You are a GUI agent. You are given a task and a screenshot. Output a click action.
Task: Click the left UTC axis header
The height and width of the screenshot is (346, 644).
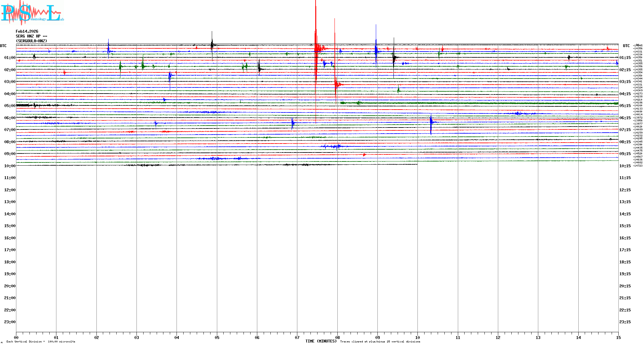click(3, 46)
